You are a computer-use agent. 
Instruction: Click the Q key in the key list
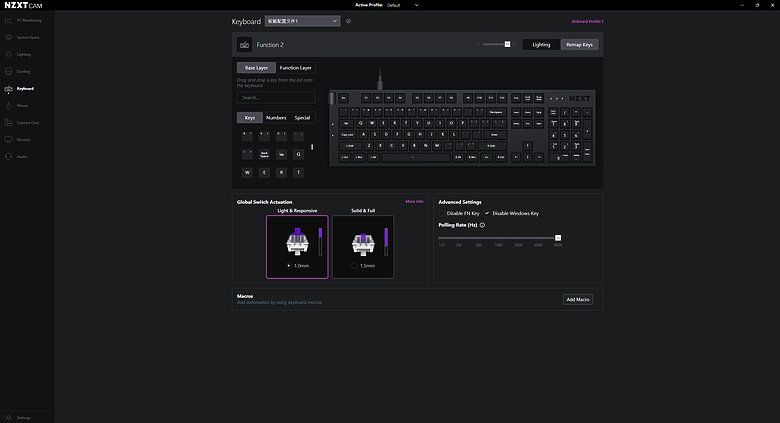298,154
